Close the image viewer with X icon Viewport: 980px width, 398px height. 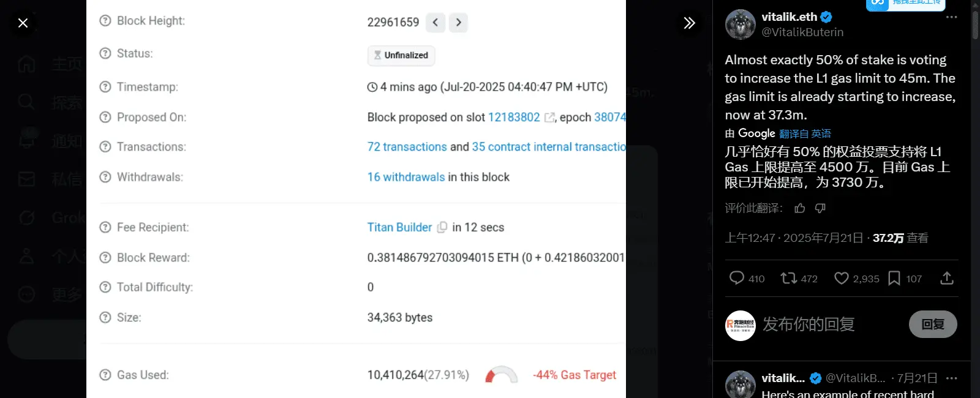pyautogui.click(x=23, y=23)
